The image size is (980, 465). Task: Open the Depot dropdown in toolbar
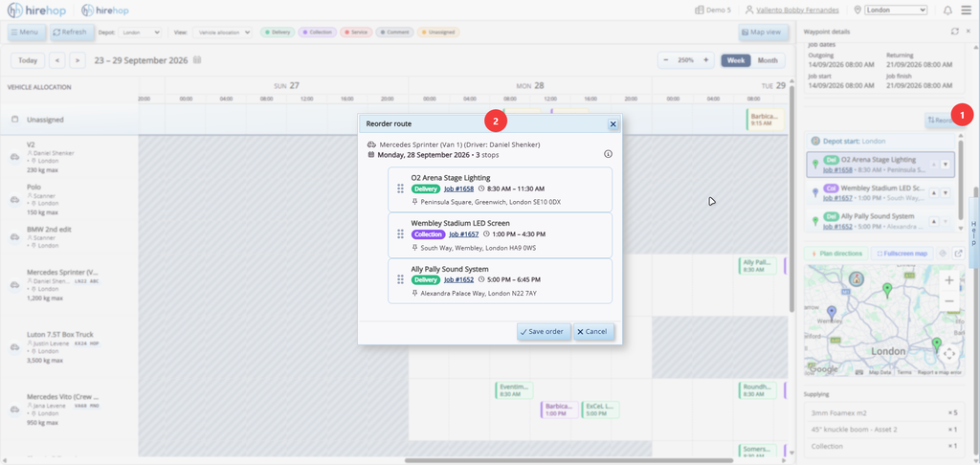pos(140,33)
